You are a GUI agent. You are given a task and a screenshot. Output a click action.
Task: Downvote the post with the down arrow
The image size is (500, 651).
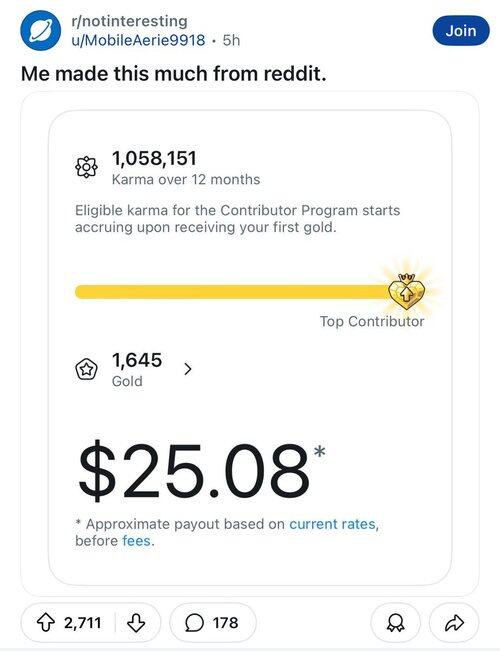(x=136, y=623)
